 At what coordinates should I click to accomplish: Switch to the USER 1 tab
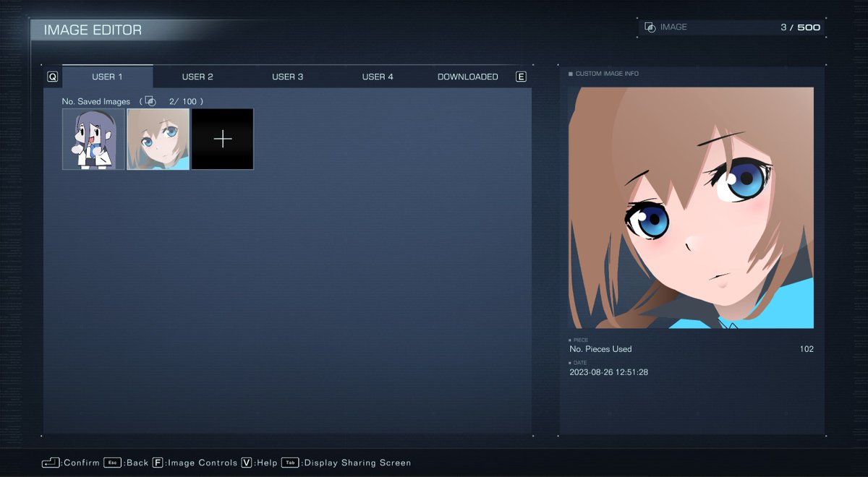[x=107, y=77]
